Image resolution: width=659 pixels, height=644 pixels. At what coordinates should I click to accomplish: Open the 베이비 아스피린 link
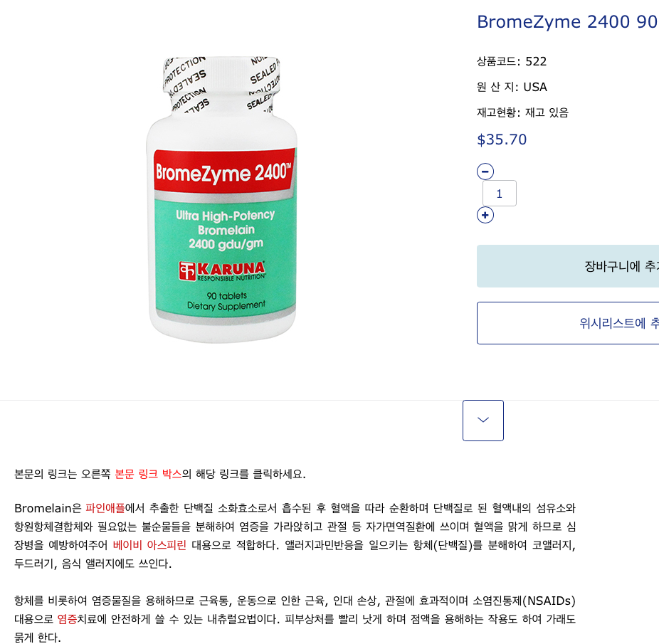(x=149, y=545)
